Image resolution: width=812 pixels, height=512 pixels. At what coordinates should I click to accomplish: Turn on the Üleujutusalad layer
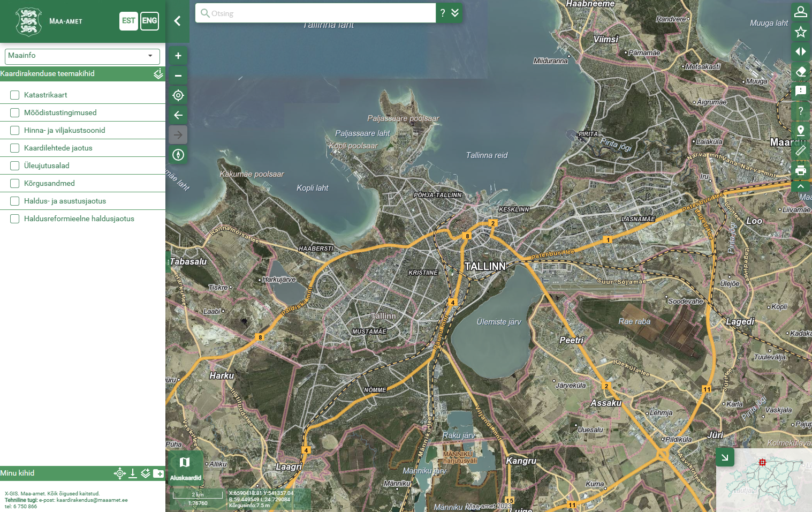click(15, 165)
